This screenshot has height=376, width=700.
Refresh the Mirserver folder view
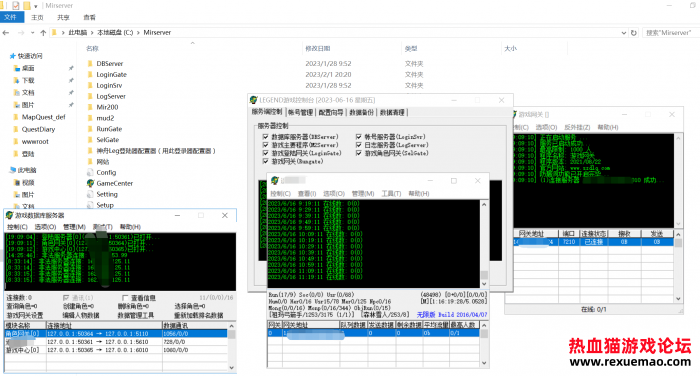[633, 33]
